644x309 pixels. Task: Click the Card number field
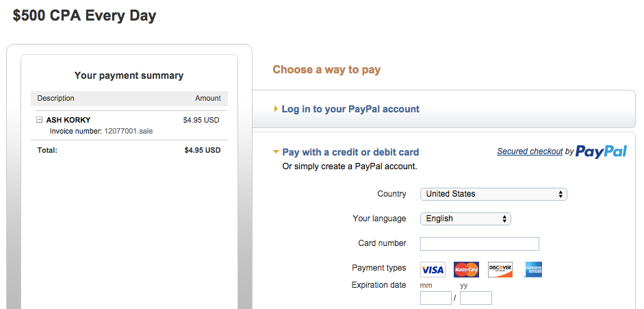(479, 244)
